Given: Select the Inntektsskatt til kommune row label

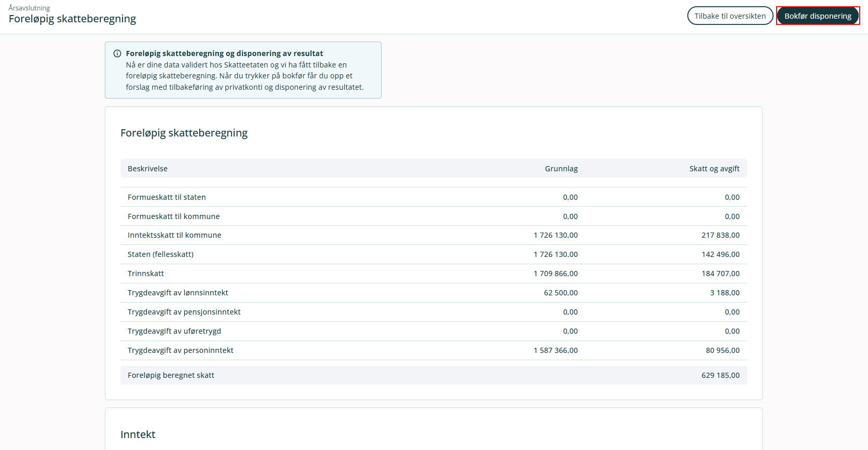Looking at the screenshot, I should pyautogui.click(x=174, y=235).
